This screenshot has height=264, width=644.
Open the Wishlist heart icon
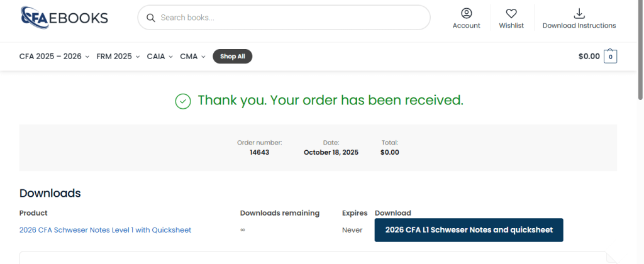click(x=511, y=13)
